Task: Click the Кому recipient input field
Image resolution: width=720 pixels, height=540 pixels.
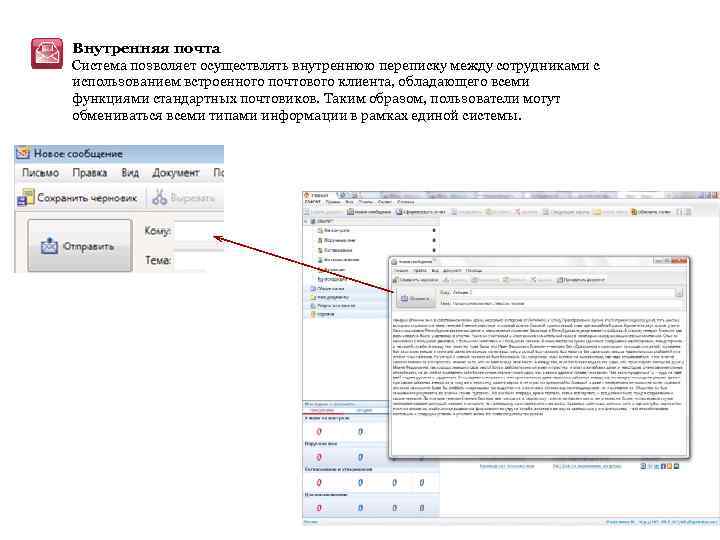Action: (199, 231)
